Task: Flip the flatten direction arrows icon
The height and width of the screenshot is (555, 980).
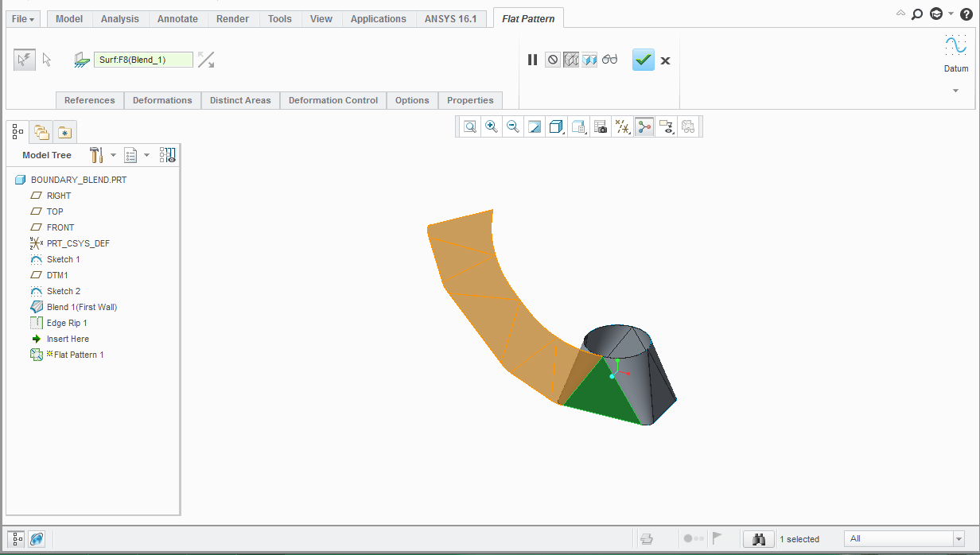Action: click(x=206, y=60)
